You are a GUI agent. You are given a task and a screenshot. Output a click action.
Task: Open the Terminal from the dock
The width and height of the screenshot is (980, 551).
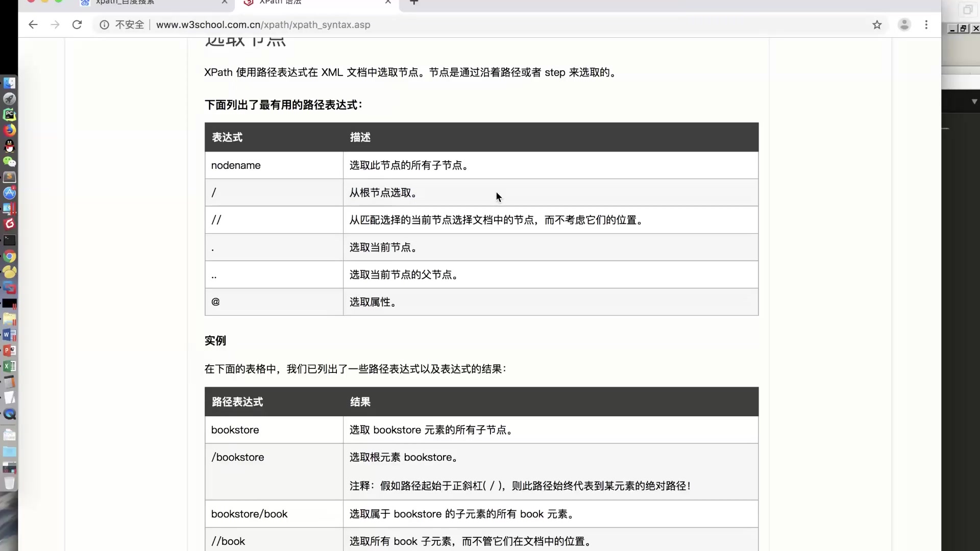coord(10,240)
